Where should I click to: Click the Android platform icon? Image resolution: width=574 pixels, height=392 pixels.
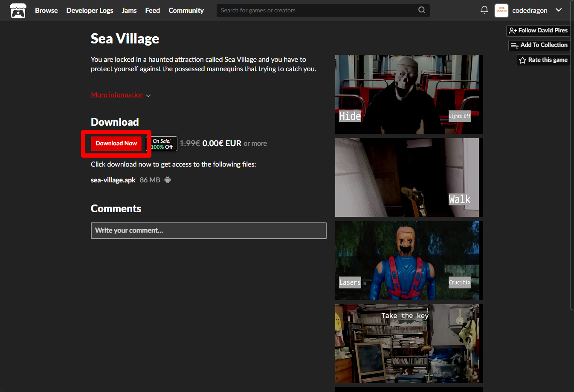coord(168,180)
